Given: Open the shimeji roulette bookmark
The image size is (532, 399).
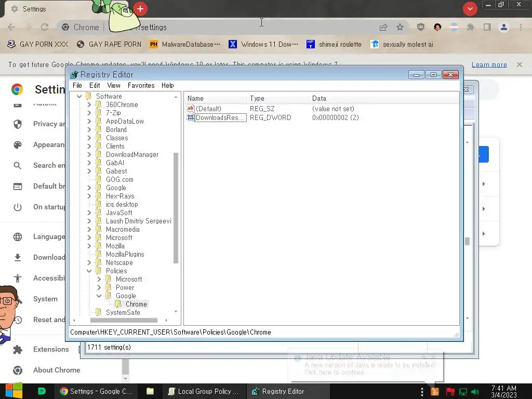Looking at the screenshot, I should point(334,45).
